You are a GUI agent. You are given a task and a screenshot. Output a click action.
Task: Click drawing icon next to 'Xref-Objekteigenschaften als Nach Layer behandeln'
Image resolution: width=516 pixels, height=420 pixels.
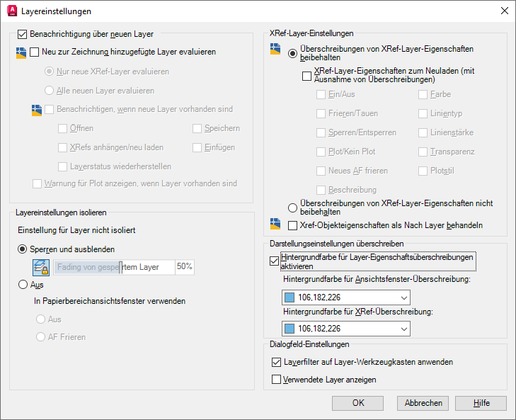pos(275,224)
